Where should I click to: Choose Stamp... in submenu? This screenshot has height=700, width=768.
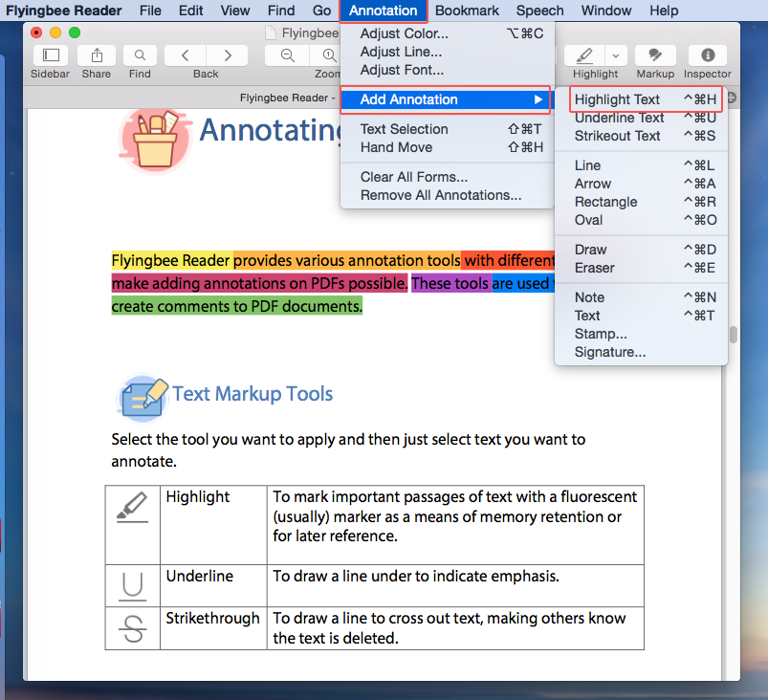pos(641,334)
